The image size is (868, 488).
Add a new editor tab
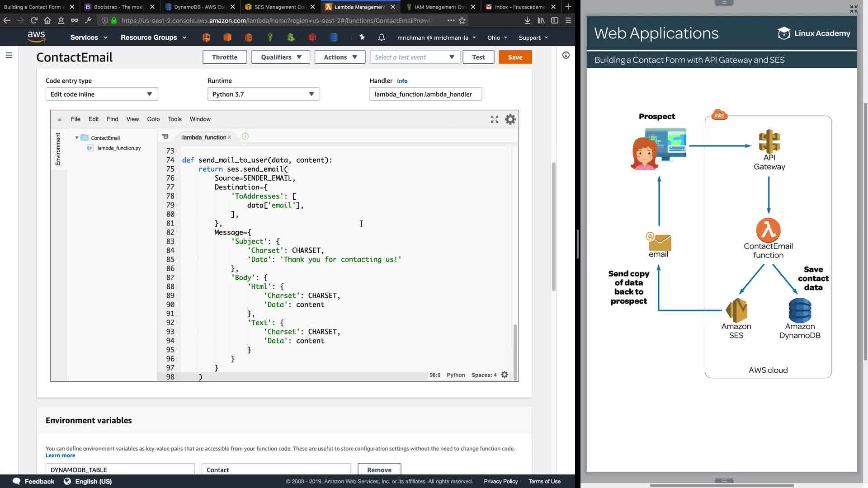pos(245,136)
